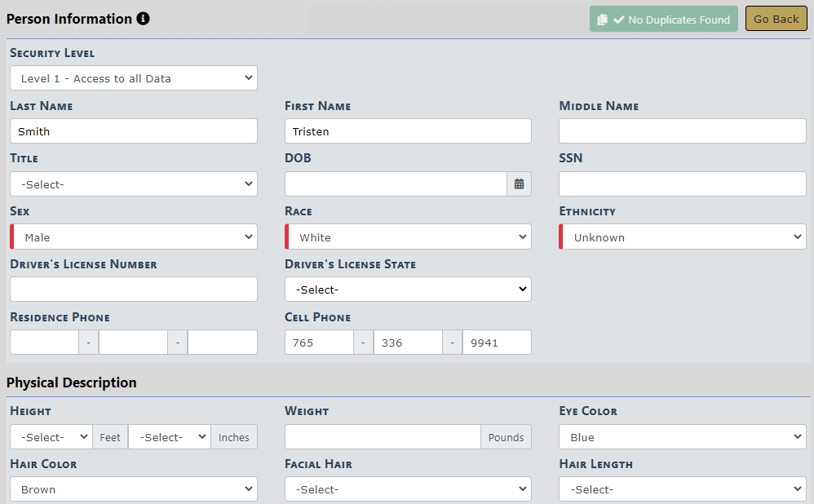814x504 pixels.
Task: Click the Last Name field containing Smith
Action: (x=134, y=131)
